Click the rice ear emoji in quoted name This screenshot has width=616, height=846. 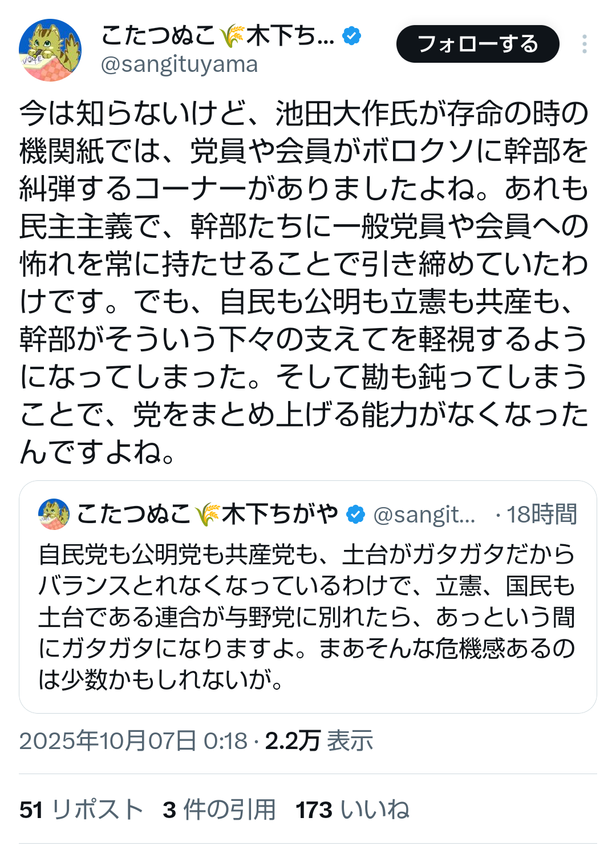pyautogui.click(x=208, y=515)
